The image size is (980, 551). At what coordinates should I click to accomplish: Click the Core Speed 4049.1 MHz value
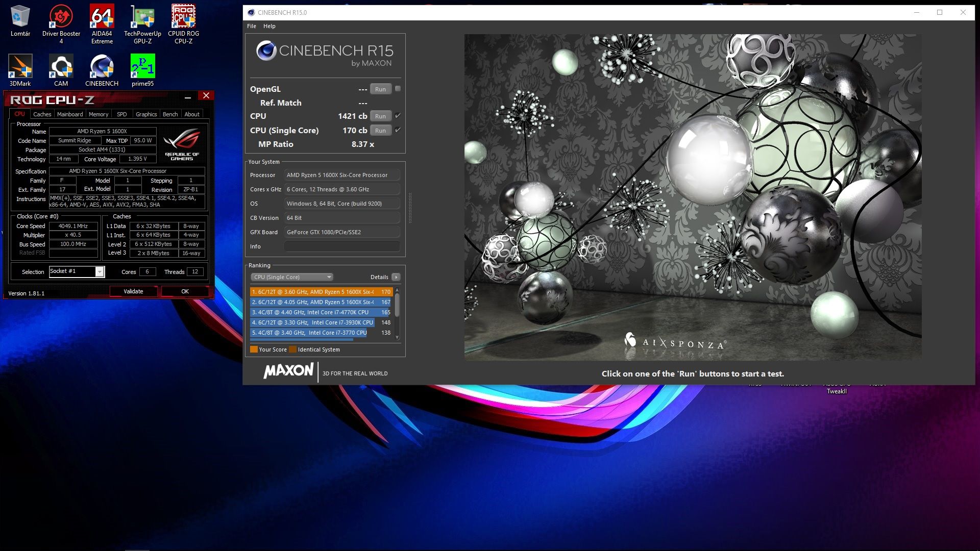[x=73, y=226]
